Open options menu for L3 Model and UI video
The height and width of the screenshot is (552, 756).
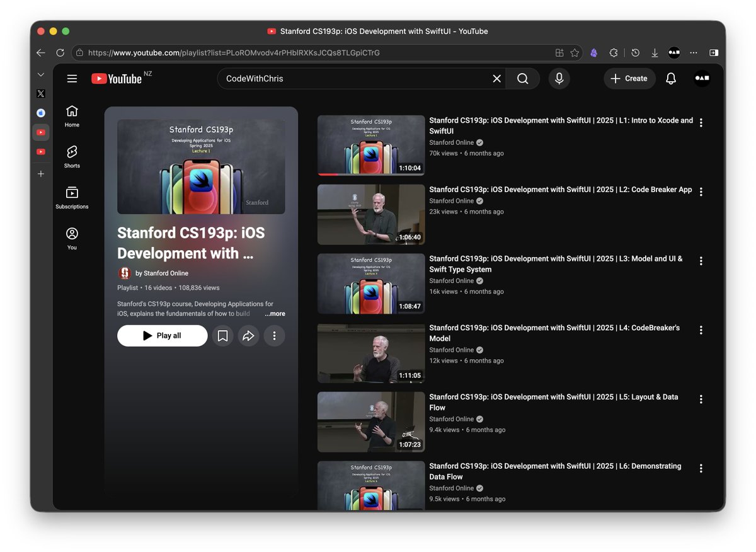pyautogui.click(x=701, y=261)
